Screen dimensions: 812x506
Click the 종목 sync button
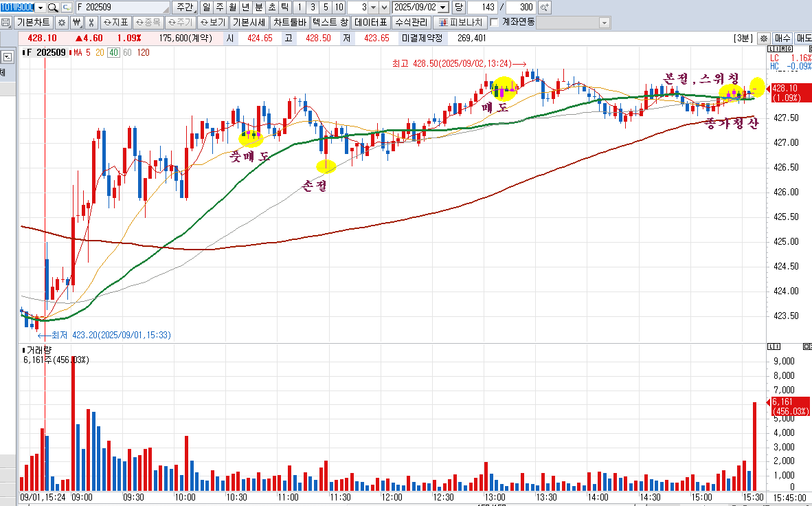pyautogui.click(x=148, y=22)
